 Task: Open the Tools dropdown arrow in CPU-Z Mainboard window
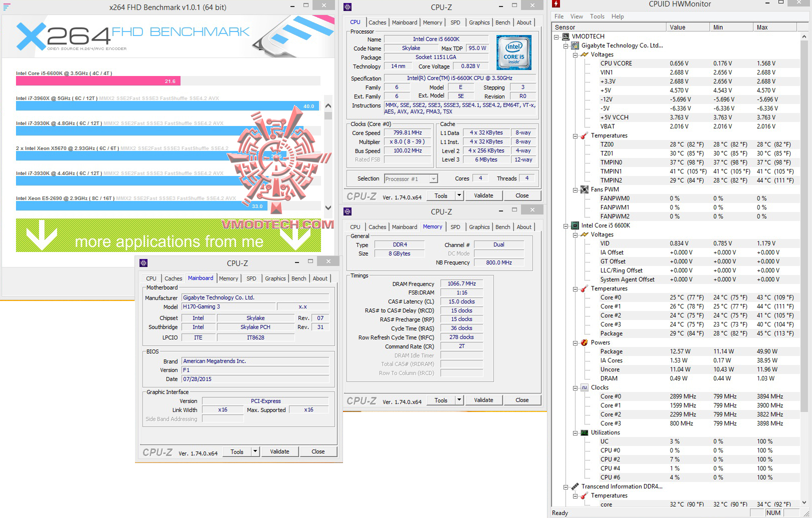click(x=255, y=451)
